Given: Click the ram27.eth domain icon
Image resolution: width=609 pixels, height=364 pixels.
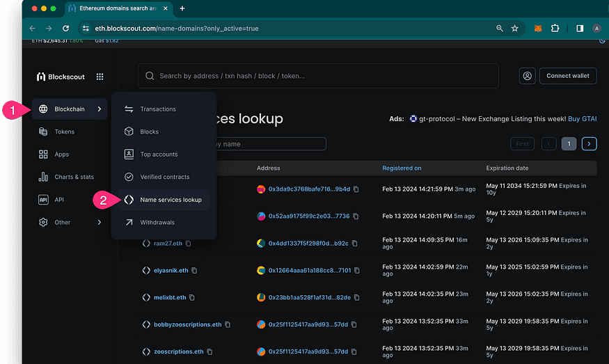Looking at the screenshot, I should pyautogui.click(x=146, y=243).
